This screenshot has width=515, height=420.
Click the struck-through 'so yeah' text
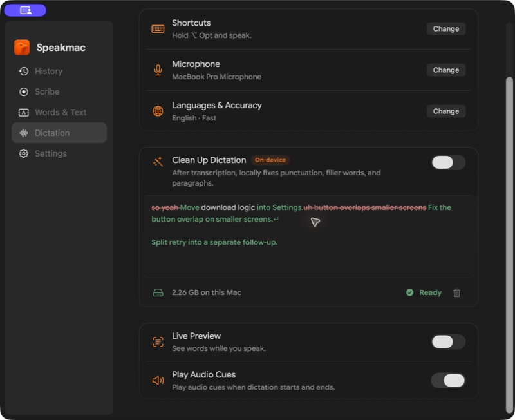[165, 207]
